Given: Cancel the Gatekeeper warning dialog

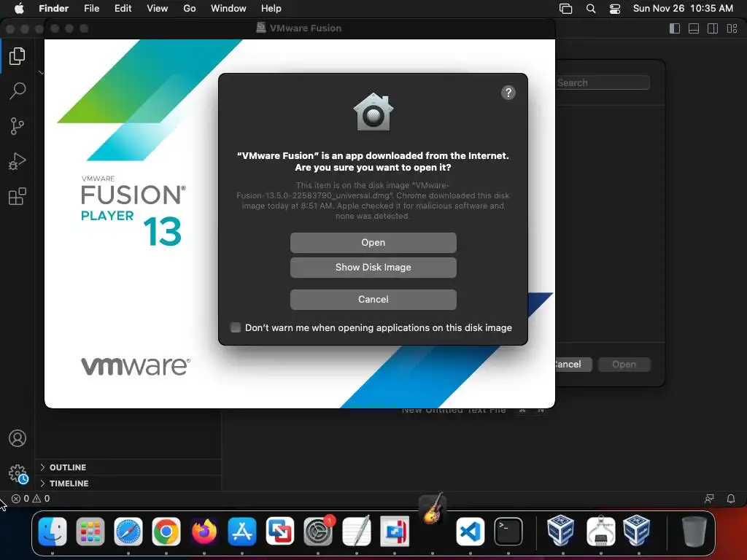Looking at the screenshot, I should point(373,299).
